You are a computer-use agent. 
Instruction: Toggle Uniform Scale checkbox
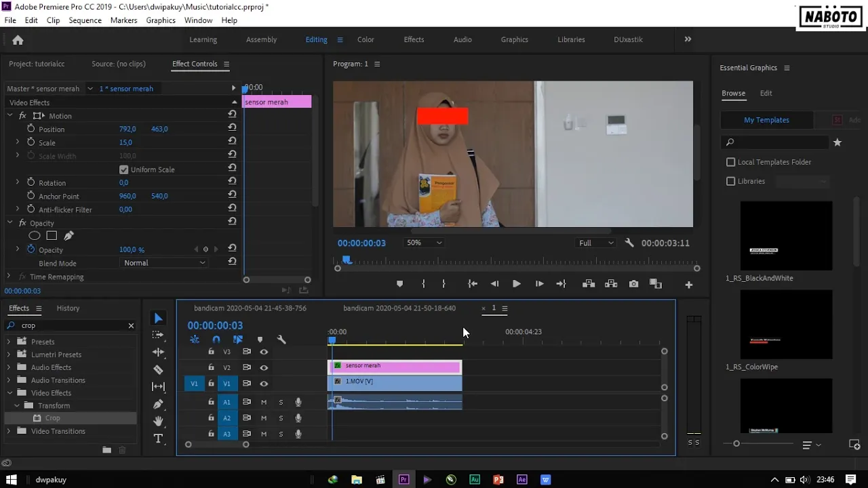tap(123, 169)
